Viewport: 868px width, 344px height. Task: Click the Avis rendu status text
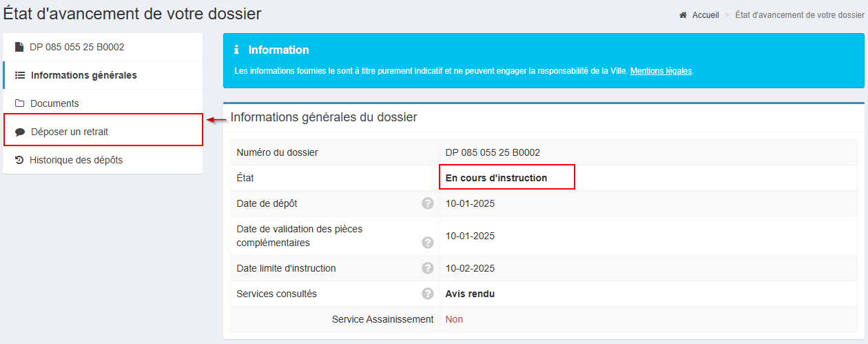click(470, 294)
